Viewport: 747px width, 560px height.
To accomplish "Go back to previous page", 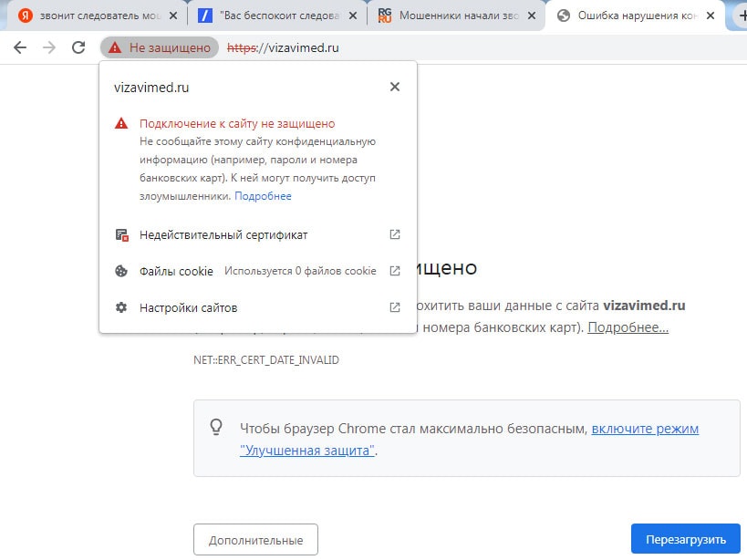I will coord(20,47).
